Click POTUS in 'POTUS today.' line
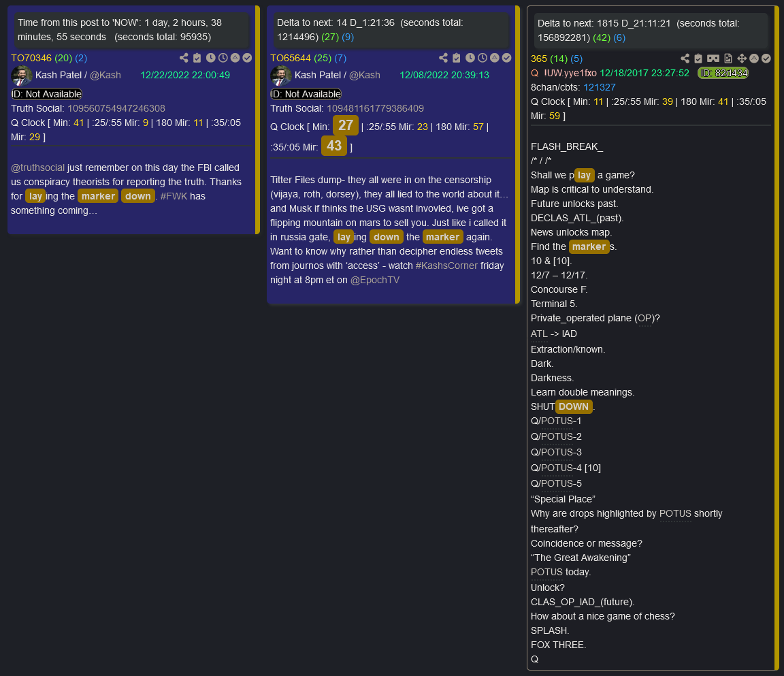784x676 pixels. tap(546, 572)
